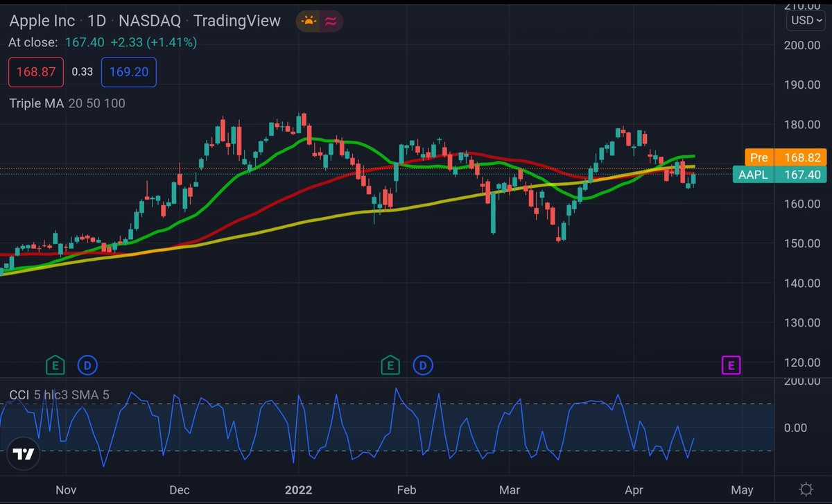Click the 200.00 CCI scale label
The image size is (832, 504).
coord(802,381)
